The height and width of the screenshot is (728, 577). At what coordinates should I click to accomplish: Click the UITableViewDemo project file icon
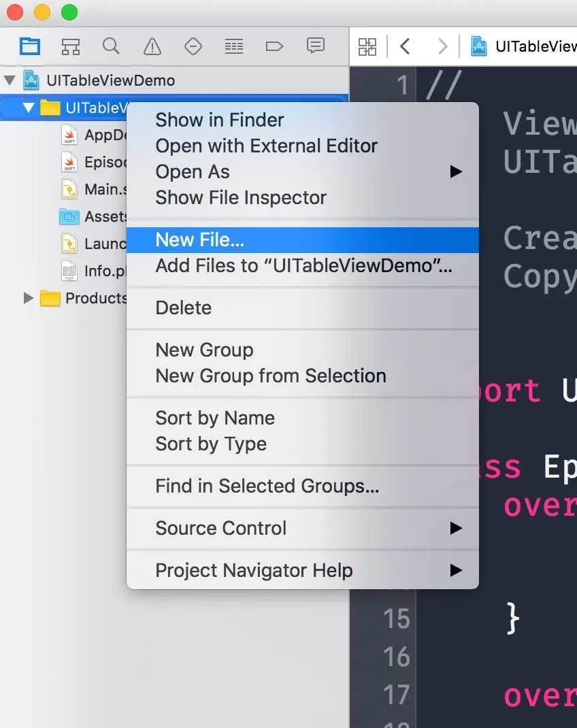point(31,80)
